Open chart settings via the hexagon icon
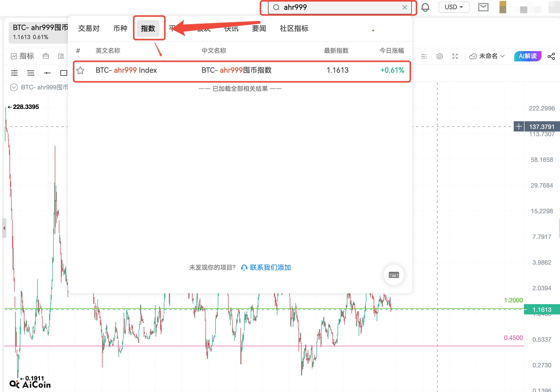 (x=439, y=56)
